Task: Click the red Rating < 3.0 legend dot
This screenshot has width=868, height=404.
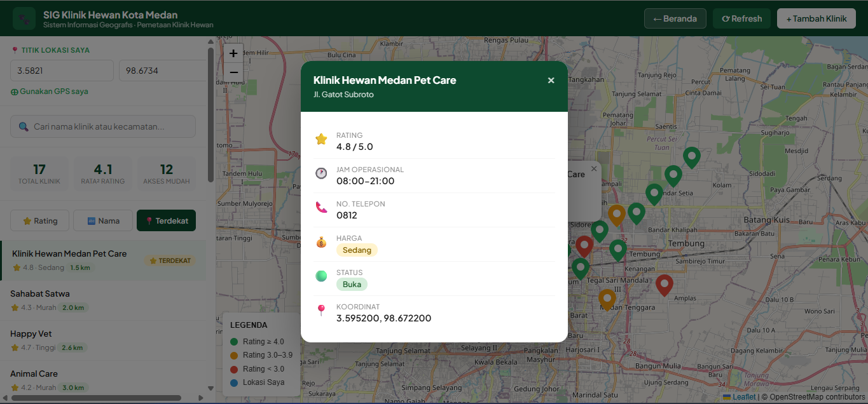Action: pyautogui.click(x=234, y=369)
